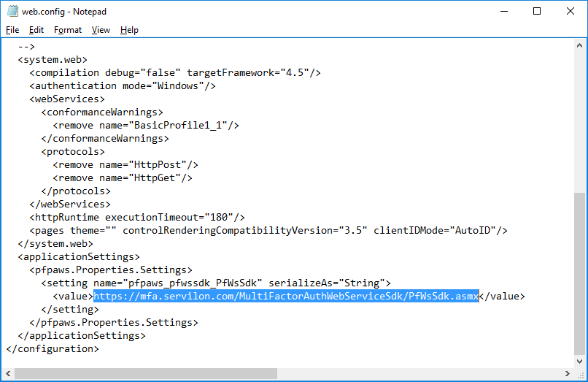The image size is (588, 382).
Task: Click the </setting> closing tag
Action: click(70, 309)
